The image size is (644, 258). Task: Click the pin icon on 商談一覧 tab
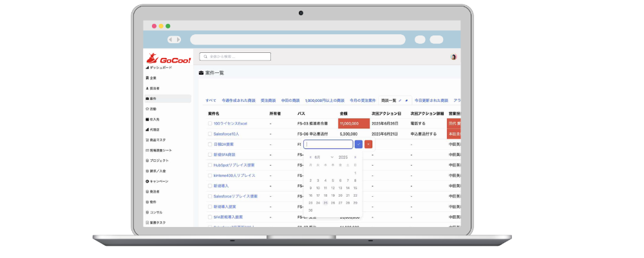[406, 101]
